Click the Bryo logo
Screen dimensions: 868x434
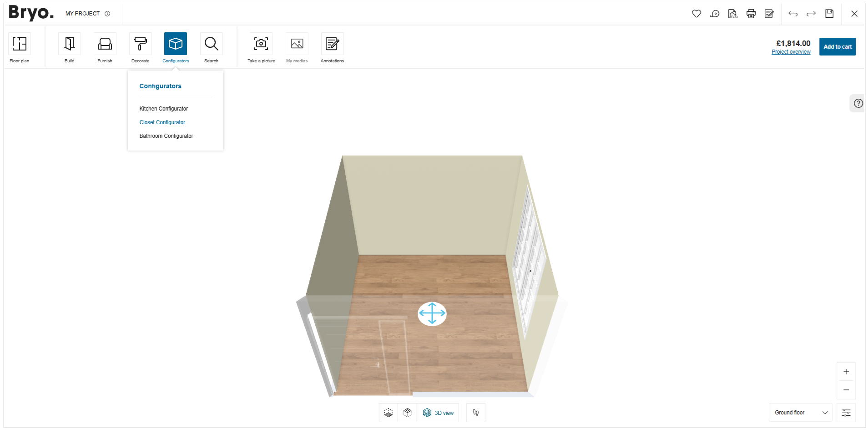tap(31, 13)
